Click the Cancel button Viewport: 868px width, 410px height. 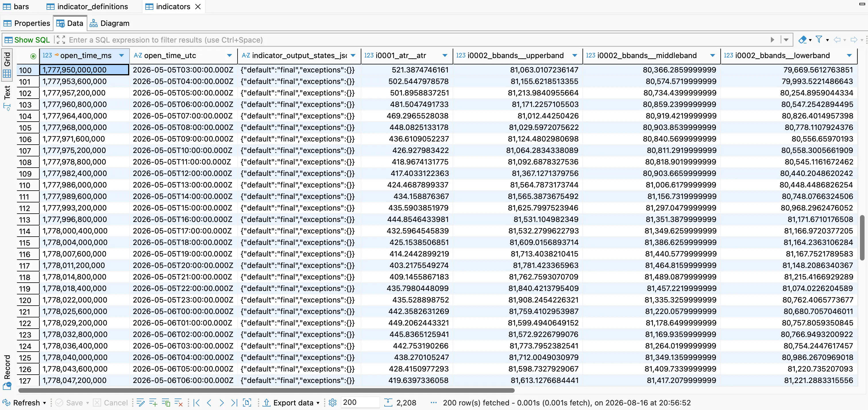coord(111,403)
